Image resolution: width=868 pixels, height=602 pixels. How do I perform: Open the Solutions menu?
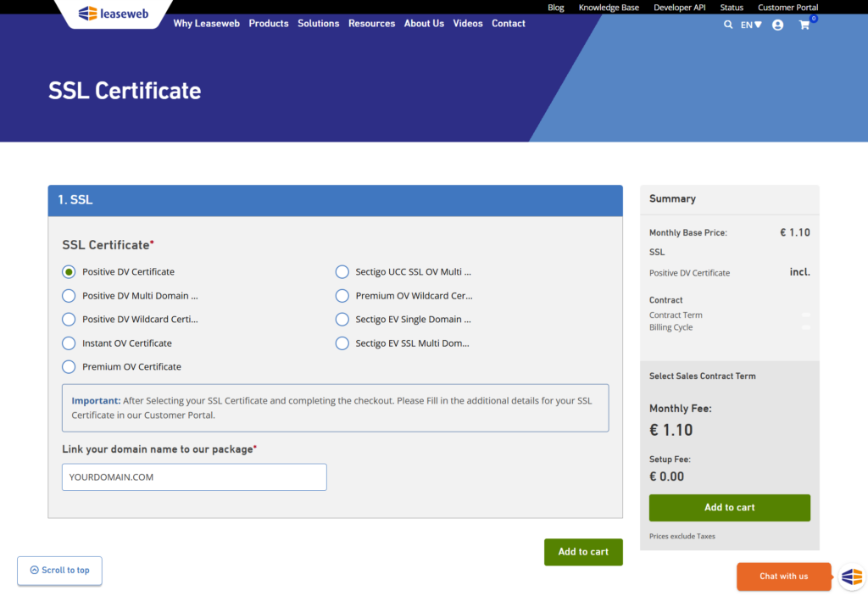(319, 23)
